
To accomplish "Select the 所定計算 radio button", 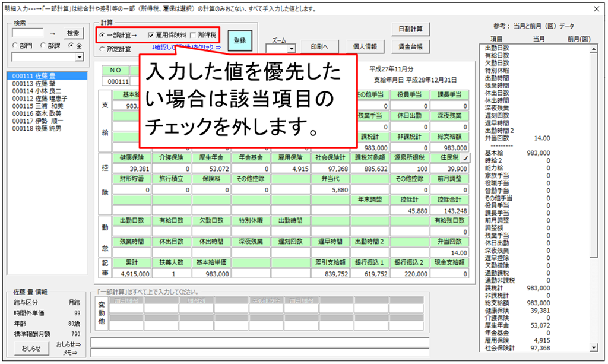I will (x=102, y=49).
